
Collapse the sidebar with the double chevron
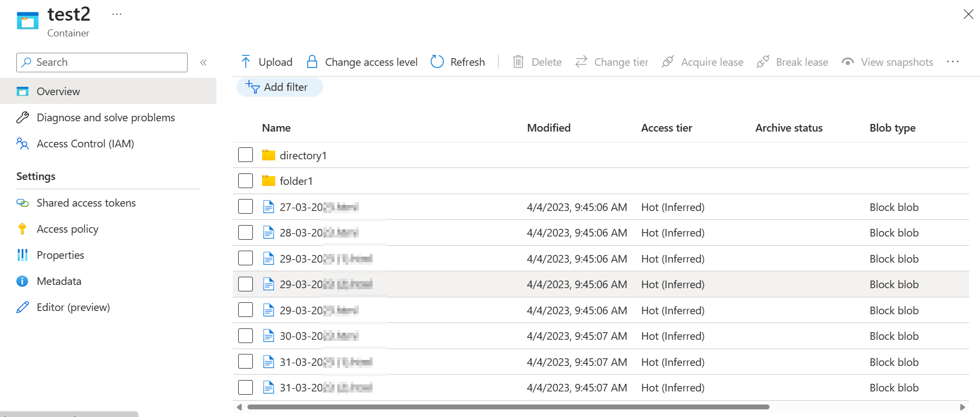coord(203,63)
